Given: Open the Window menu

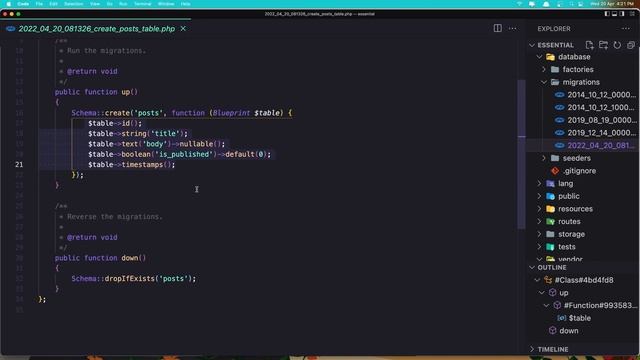Looking at the screenshot, I should pyautogui.click(x=166, y=4).
